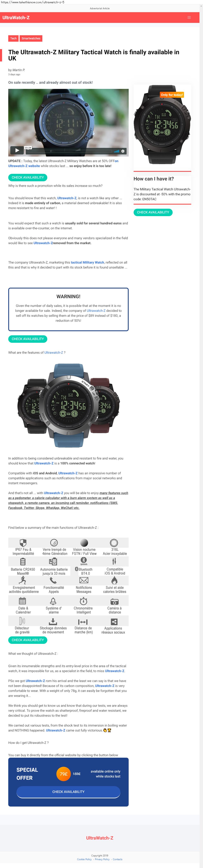Screen dimensions: 203x868
Task: Click Check Availability in the sidebar
Action: pyautogui.click(x=153, y=212)
